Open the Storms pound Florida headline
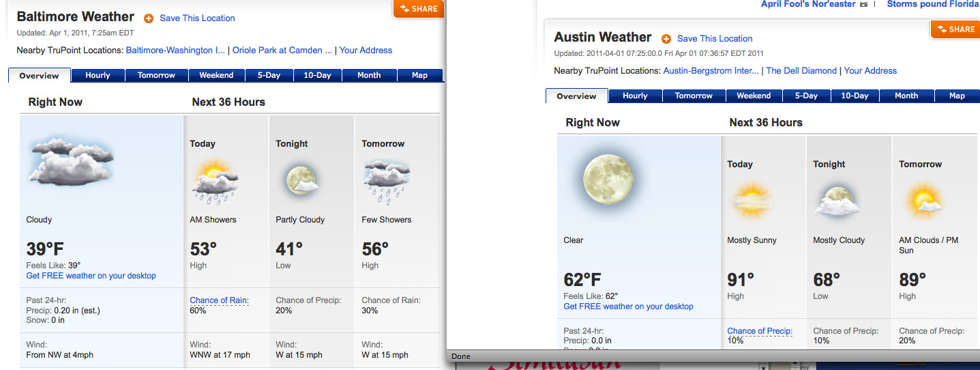The width and height of the screenshot is (980, 370). [x=932, y=4]
